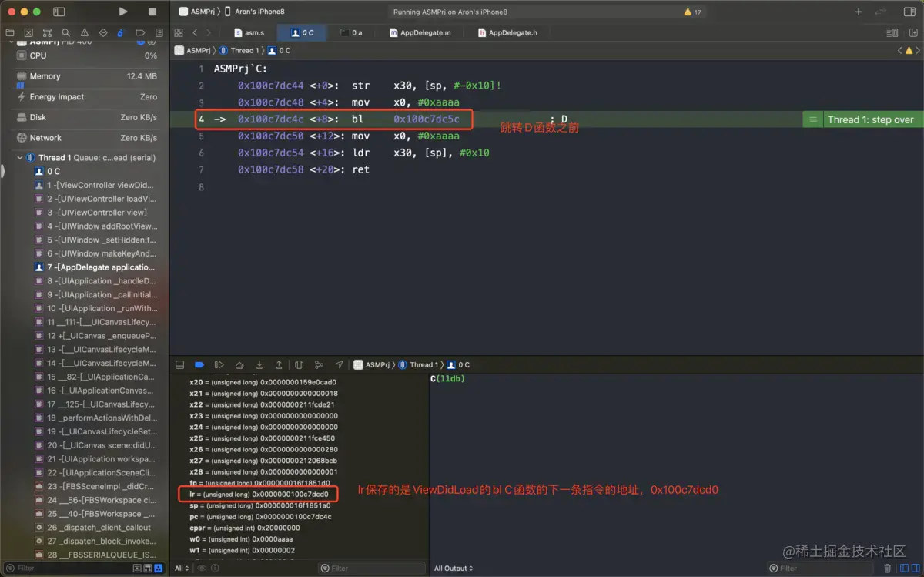Click Debug Memory Graph icon
The height and width of the screenshot is (577, 924).
click(319, 364)
